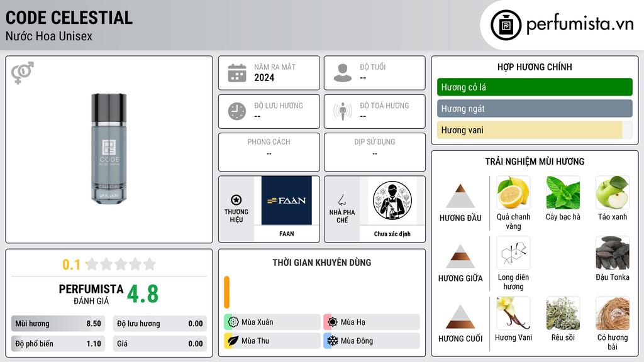Viewport: 644px width, 362px height.
Task: Click the star badge icon above Thương hiệu
Action: 236,200
